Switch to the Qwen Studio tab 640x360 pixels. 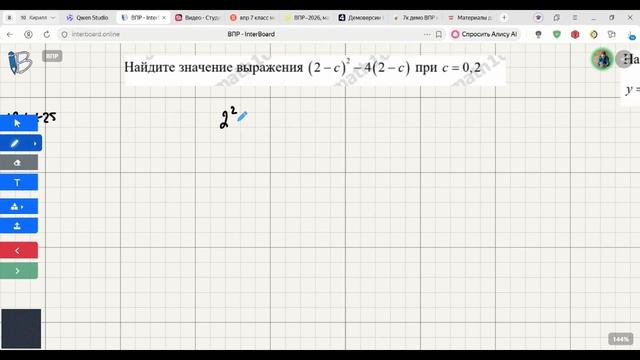87,18
